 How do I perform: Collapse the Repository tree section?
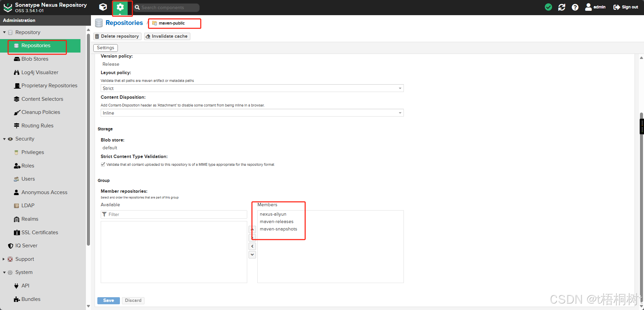coord(4,32)
